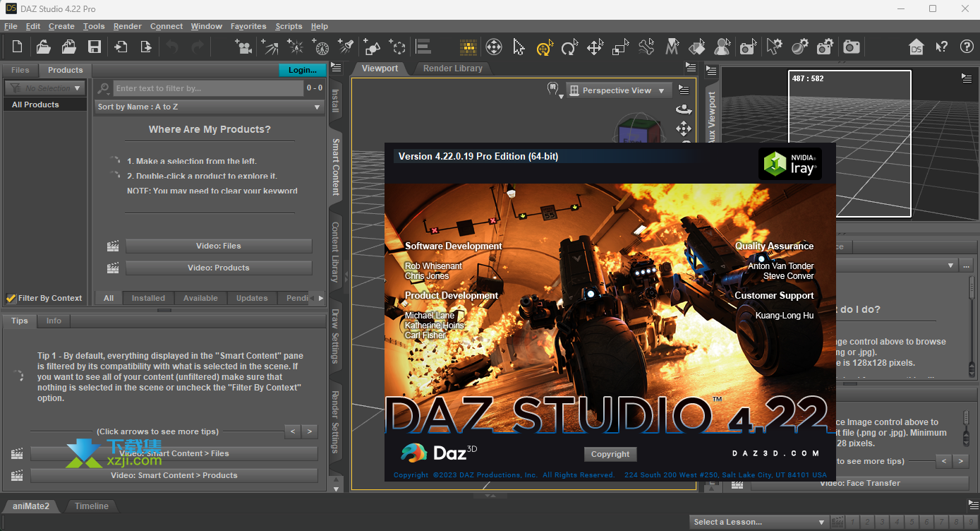Click Video: Smart Content > Products button
980x531 pixels.
coord(174,475)
